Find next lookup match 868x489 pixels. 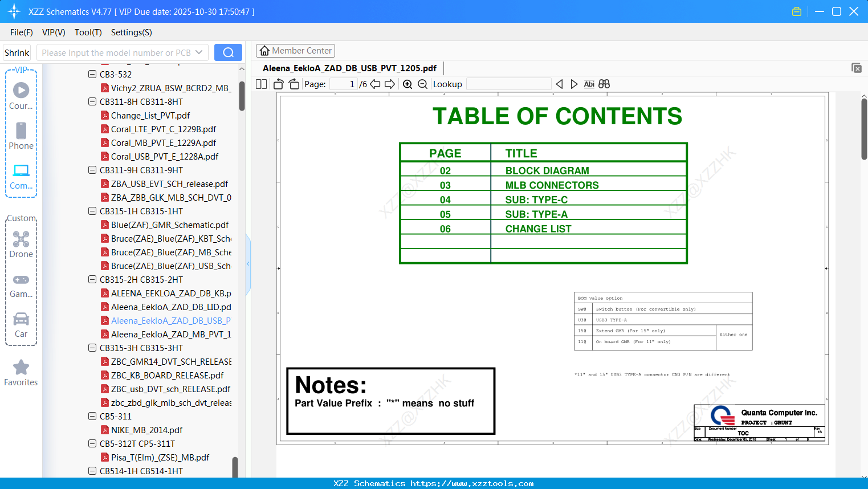[x=574, y=84]
